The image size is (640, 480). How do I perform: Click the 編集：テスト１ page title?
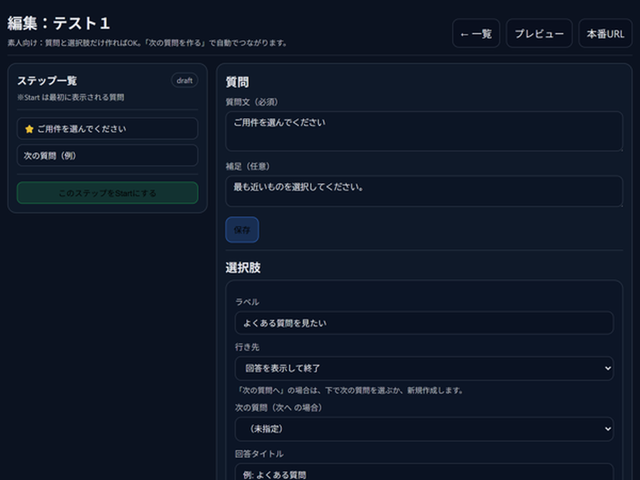pyautogui.click(x=59, y=23)
